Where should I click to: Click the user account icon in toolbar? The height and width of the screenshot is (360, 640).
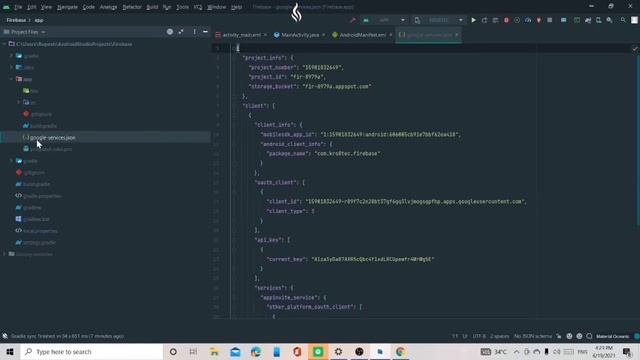click(634, 20)
